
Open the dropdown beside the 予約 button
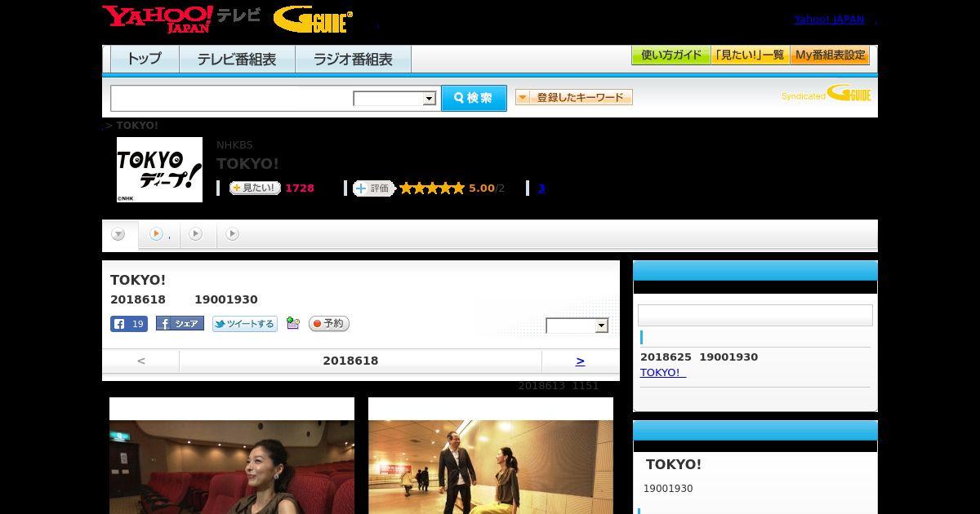(577, 326)
